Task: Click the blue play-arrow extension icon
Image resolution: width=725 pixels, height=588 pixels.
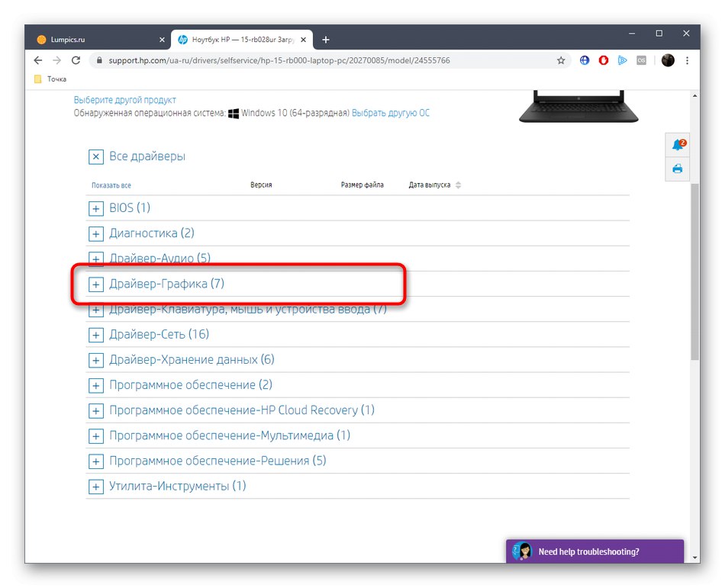Action: coord(622,60)
